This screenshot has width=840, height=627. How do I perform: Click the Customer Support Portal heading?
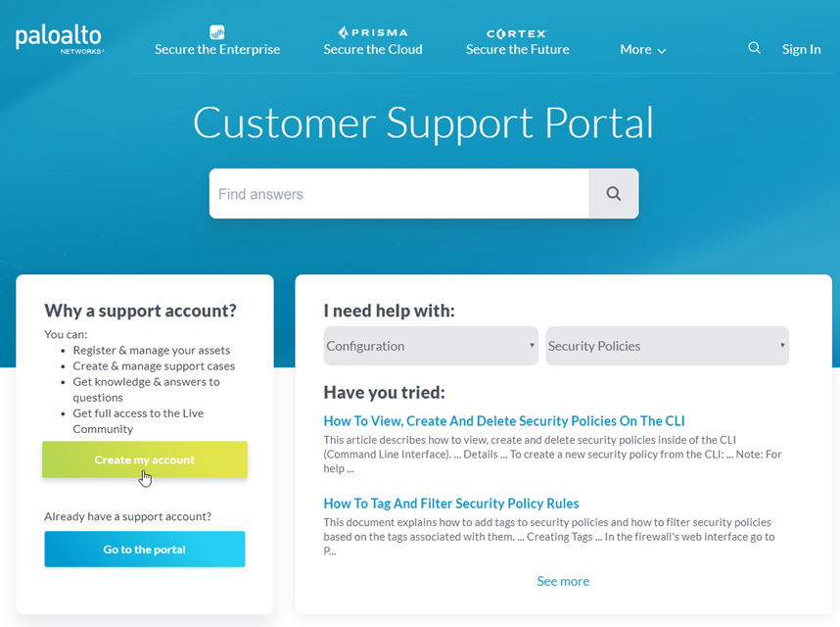[423, 123]
